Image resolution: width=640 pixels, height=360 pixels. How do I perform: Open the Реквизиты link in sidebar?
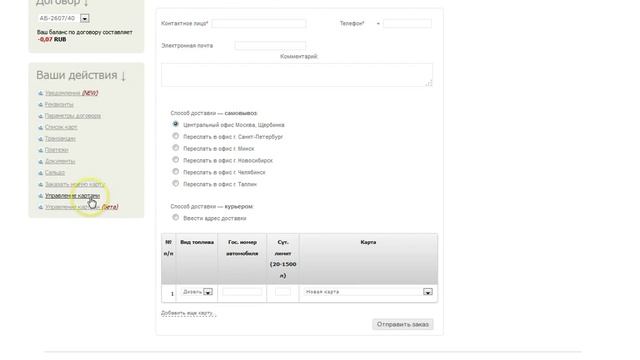59,104
